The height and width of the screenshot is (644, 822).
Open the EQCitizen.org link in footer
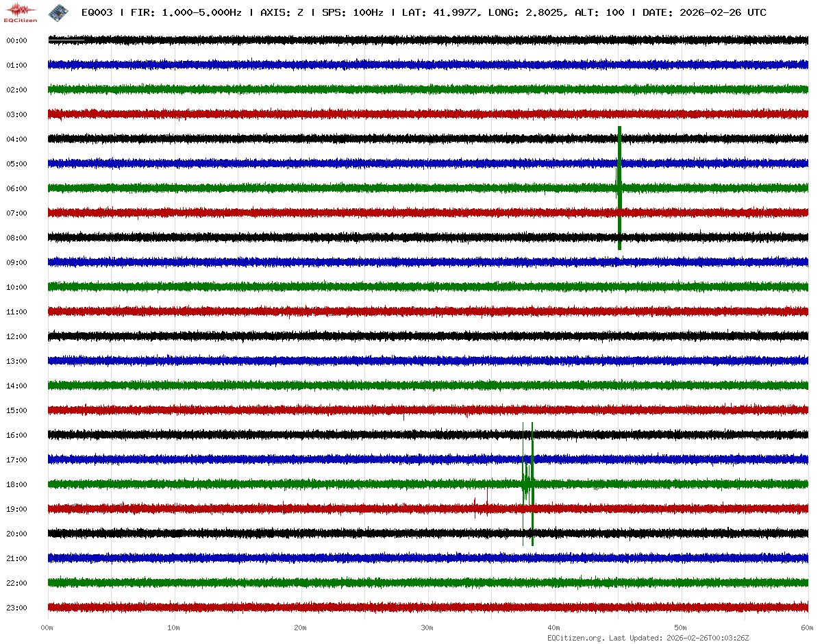click(x=576, y=638)
